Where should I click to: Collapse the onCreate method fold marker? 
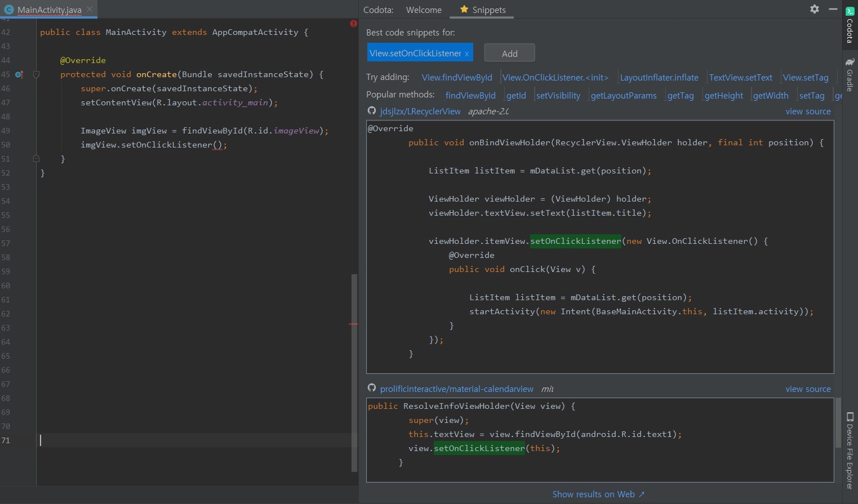point(36,74)
